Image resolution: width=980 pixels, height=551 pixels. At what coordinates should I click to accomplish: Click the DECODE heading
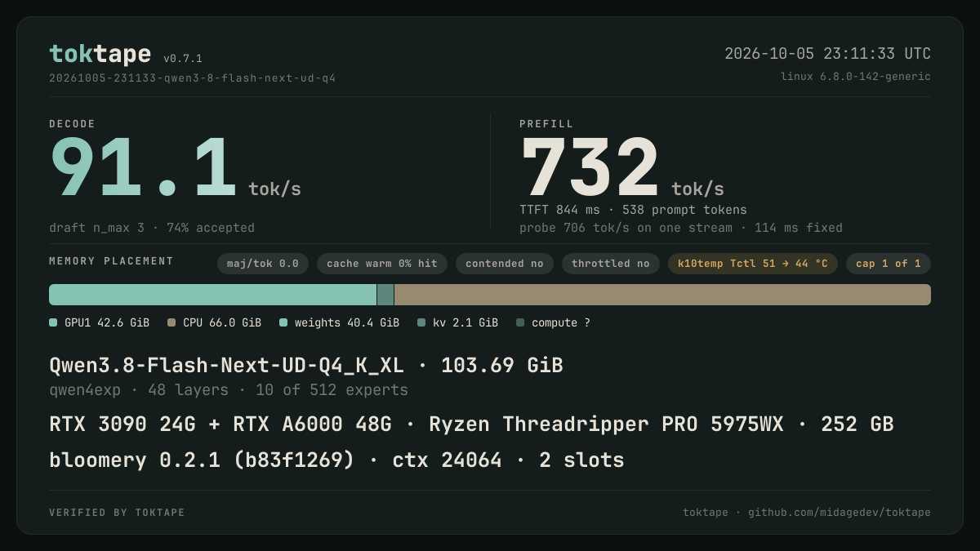(72, 124)
